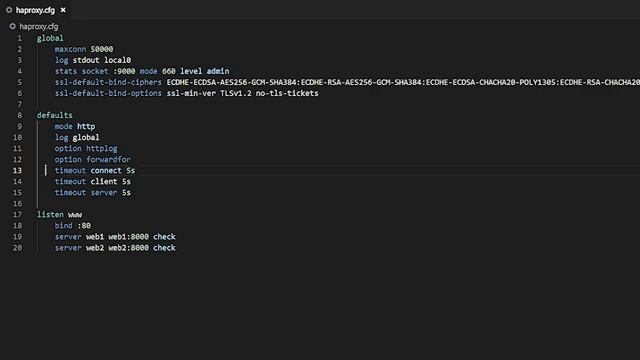Screen dimensions: 640x360
Task: Click 'timeout server 5s' line
Action: pyautogui.click(x=93, y=193)
